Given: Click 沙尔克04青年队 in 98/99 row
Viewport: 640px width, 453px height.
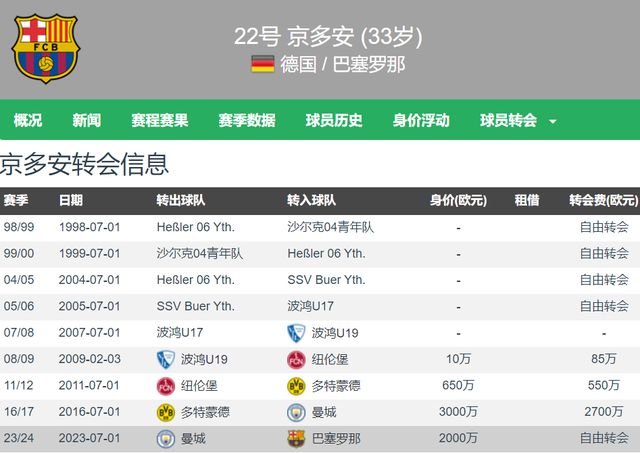Looking at the screenshot, I should click(331, 227).
